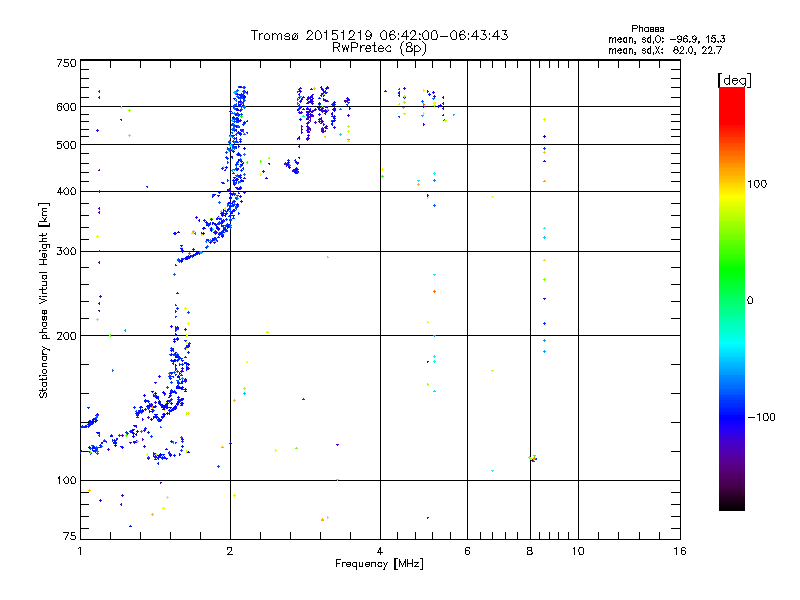Select the "mean, sd,O: -96.9, 15.3" line
This screenshot has width=800, height=600.
(666, 39)
